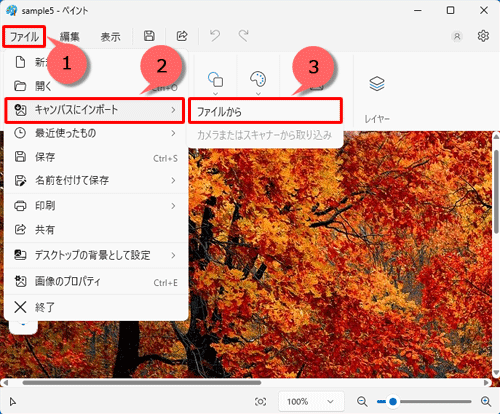
Task: Open the 表示 menu
Action: pos(110,37)
